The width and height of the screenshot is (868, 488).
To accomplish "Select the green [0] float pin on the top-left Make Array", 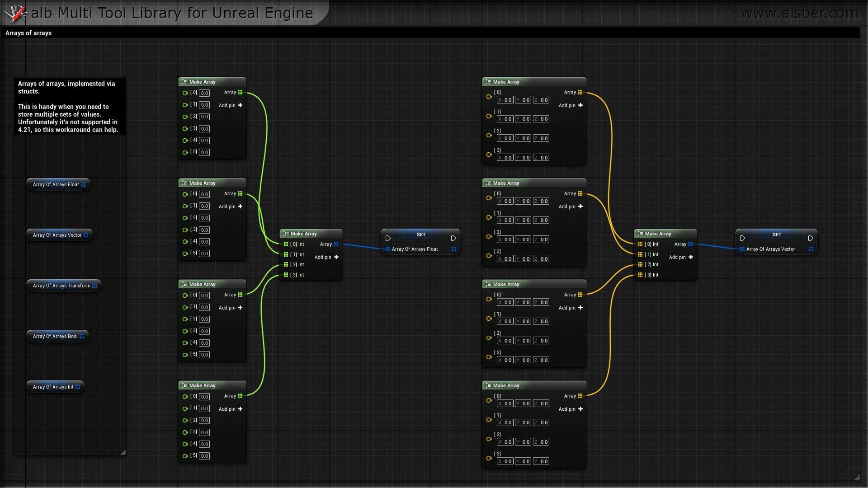I will 185,93.
